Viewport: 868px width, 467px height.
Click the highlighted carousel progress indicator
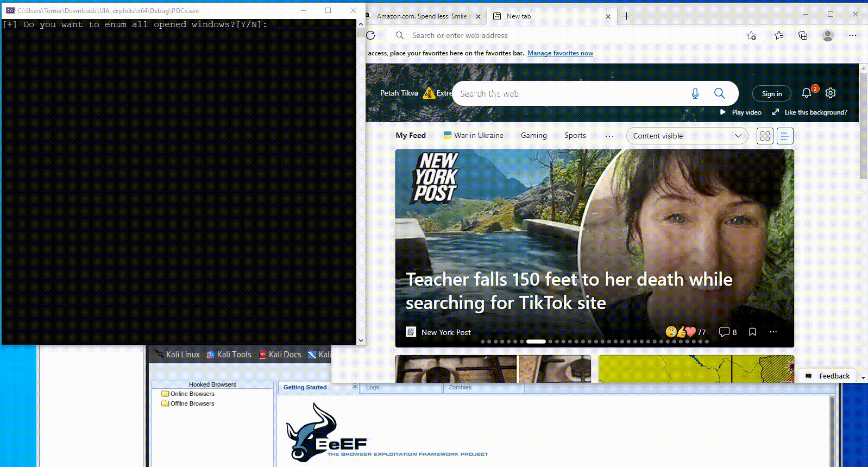pos(536,342)
